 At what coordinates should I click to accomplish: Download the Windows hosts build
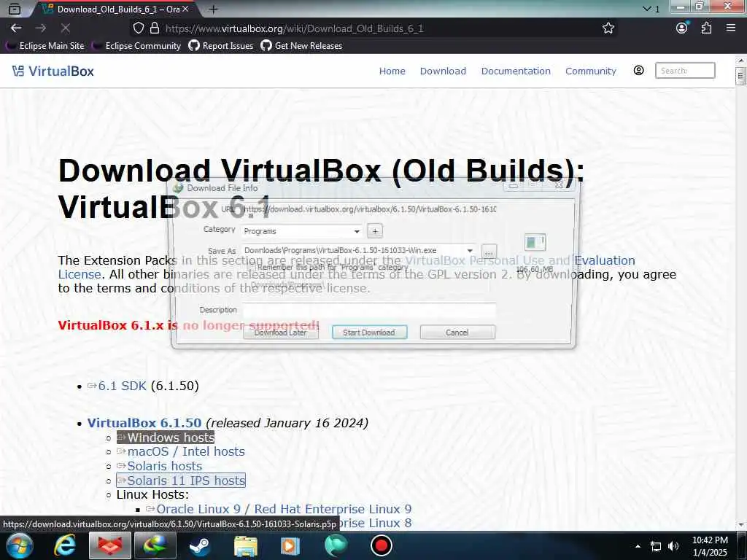tap(166, 437)
